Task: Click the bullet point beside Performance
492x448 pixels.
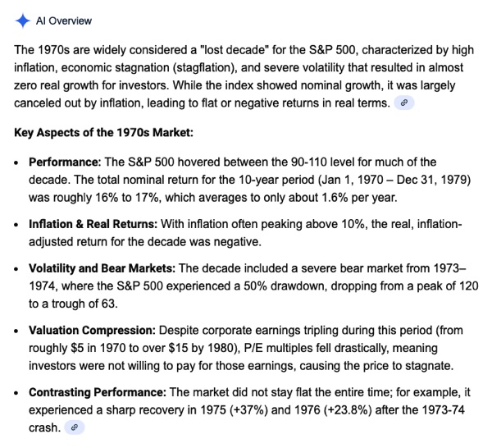Action: 18,162
